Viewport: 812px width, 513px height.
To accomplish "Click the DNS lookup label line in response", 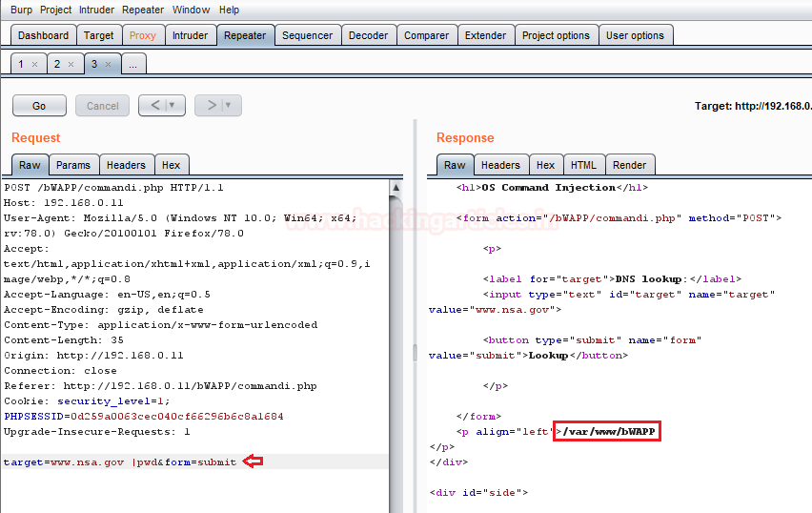I will [612, 279].
